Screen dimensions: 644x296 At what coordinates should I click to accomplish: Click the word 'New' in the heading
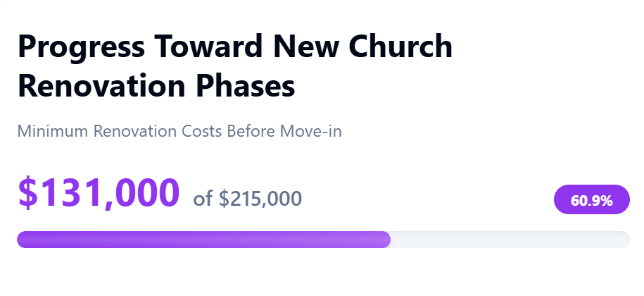[305, 46]
